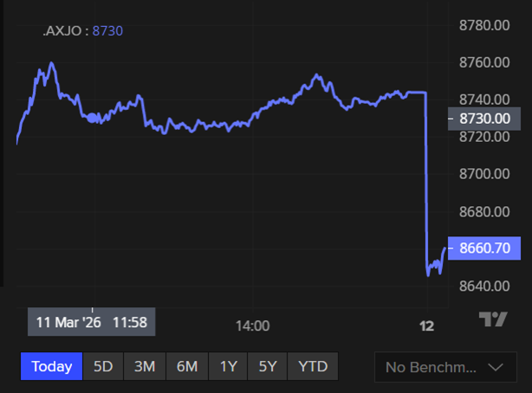Click the 8640.00 price axis label
Viewport: 532px width, 393px height.
pos(483,286)
